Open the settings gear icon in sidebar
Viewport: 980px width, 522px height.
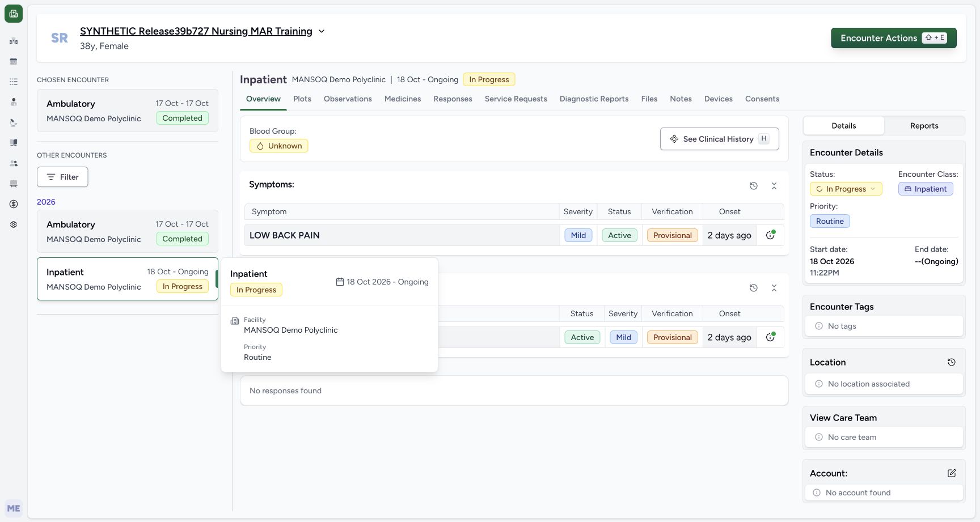tap(14, 224)
